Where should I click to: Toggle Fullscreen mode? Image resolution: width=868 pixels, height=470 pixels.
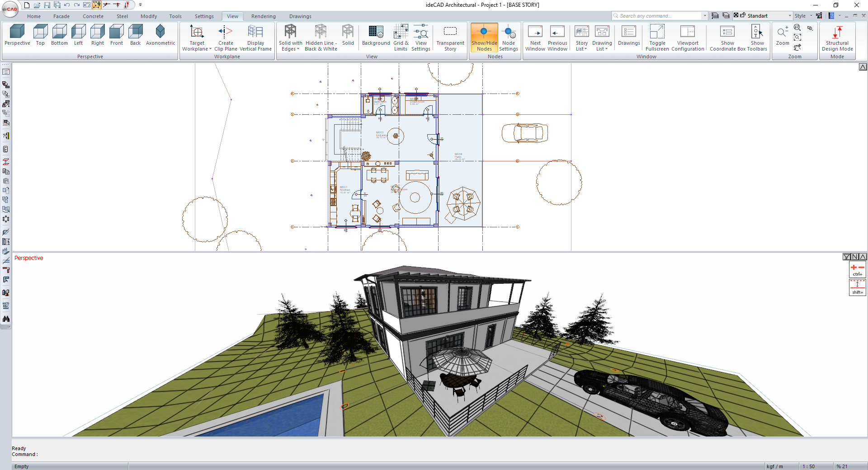pyautogui.click(x=657, y=38)
